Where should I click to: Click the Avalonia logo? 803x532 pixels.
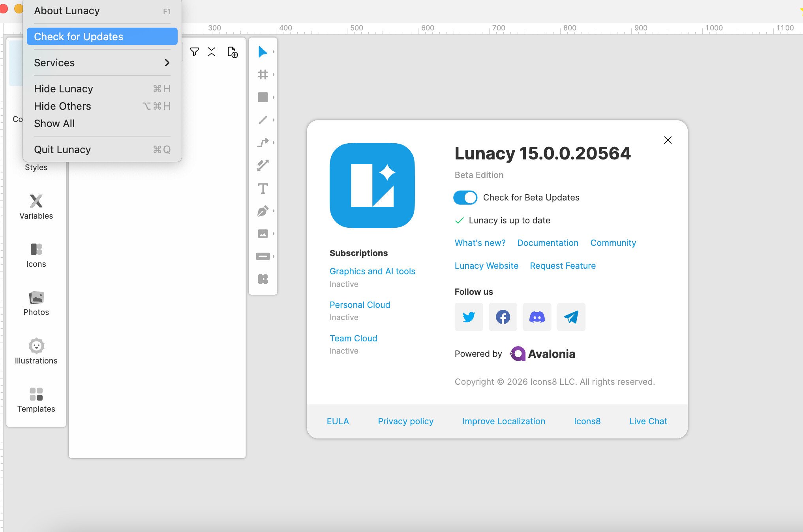[x=542, y=354]
